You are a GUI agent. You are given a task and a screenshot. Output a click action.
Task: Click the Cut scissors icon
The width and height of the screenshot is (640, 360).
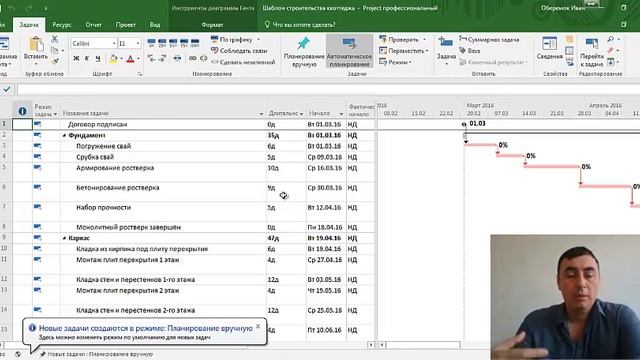point(54,39)
